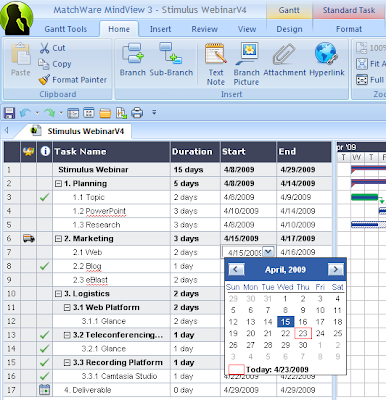Image resolution: width=386 pixels, height=400 pixels.
Task: Toggle the checkmark for 3.3.1 Camtasia Studio
Action: 44,376
